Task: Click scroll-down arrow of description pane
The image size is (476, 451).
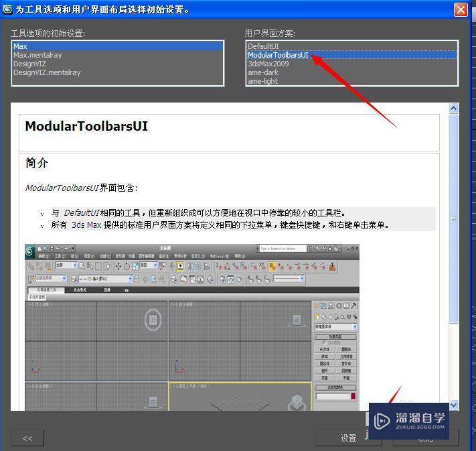Action: pos(453,405)
